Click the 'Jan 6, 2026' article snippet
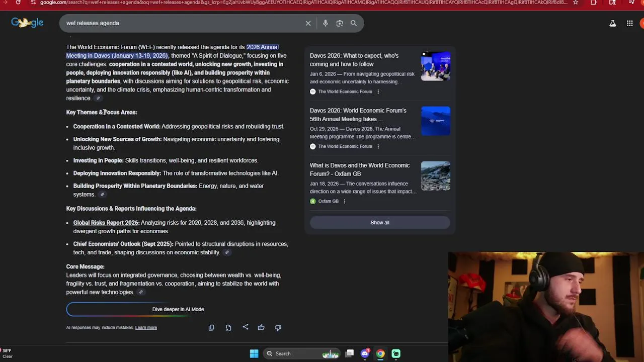This screenshot has width=644, height=362. [362, 77]
